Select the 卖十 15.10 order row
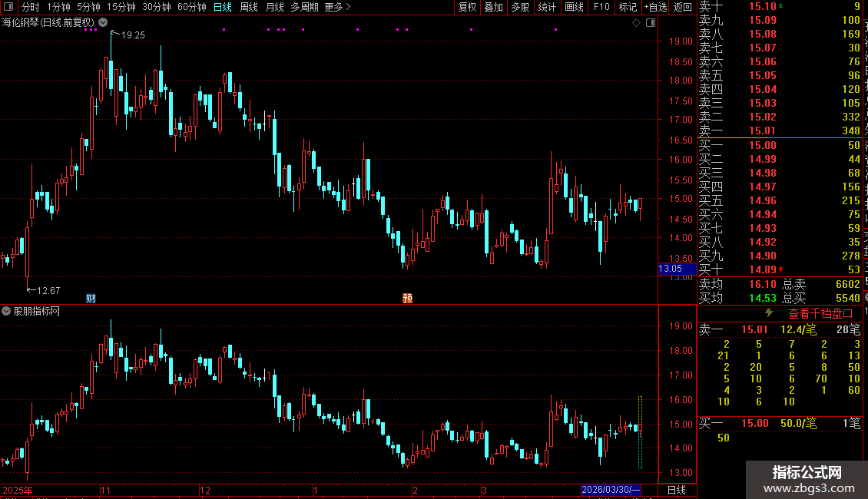 (x=780, y=7)
